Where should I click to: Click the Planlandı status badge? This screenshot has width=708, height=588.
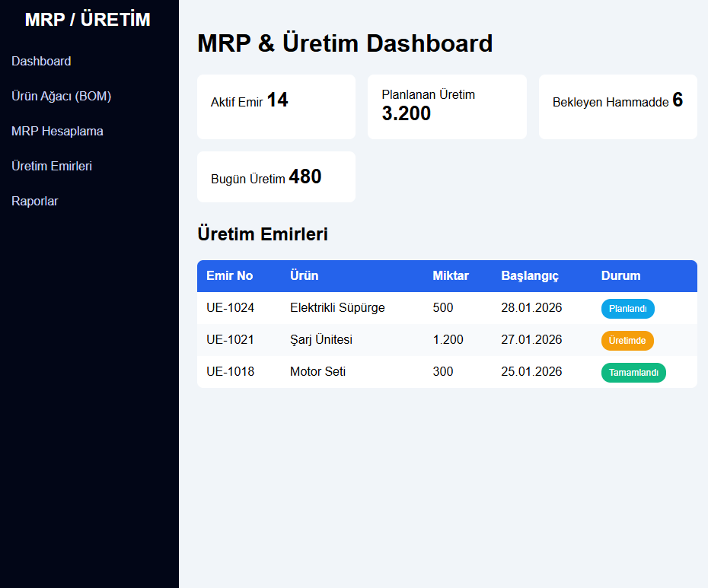pos(627,309)
